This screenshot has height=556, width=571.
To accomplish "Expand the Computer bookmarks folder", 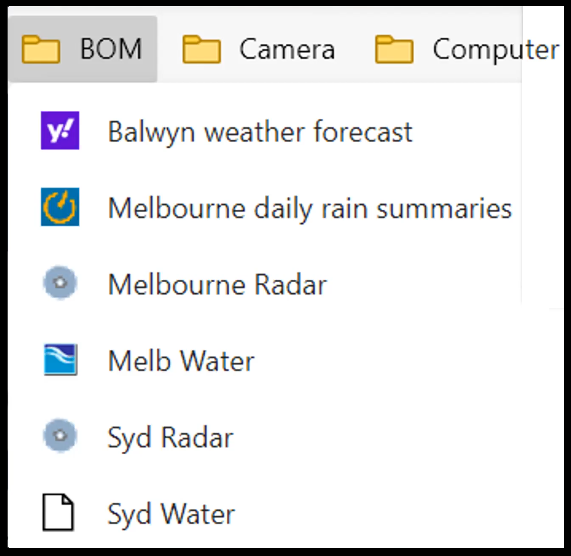I will [467, 49].
